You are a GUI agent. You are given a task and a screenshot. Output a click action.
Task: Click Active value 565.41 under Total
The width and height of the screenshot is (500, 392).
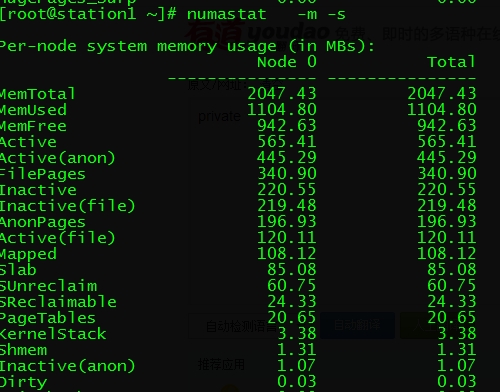click(447, 142)
